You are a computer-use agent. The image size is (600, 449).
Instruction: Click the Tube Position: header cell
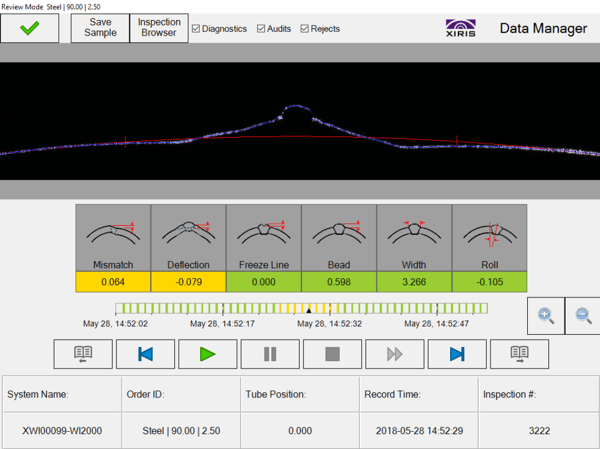coord(300,395)
